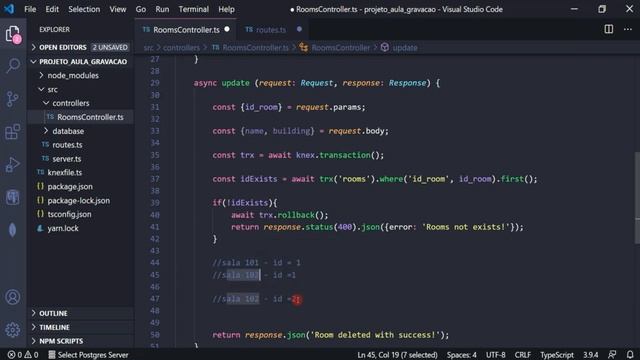Change language mode via TypeScript item
Viewport: 640px width, 360px height.
pyautogui.click(x=557, y=355)
